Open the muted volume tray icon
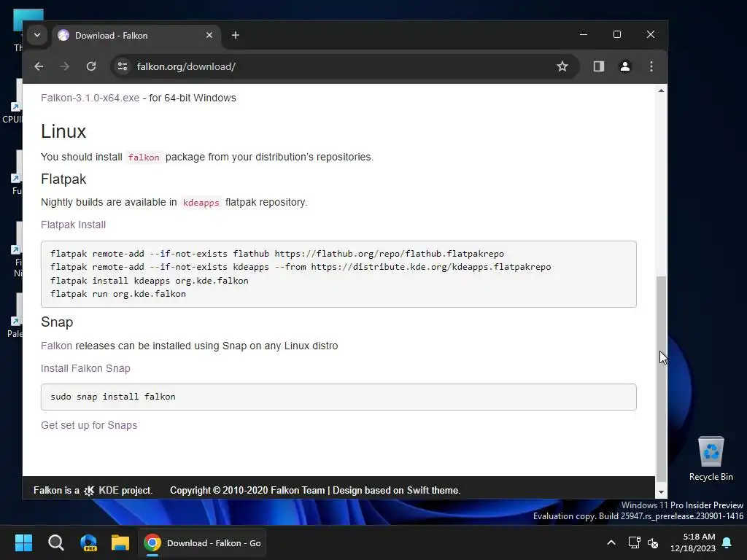Viewport: 747px width, 560px height. 653,542
